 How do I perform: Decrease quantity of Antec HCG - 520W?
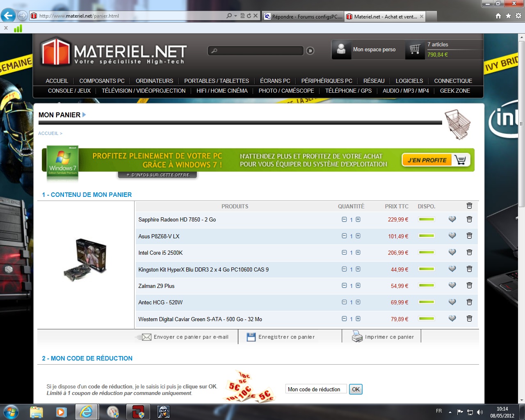344,302
